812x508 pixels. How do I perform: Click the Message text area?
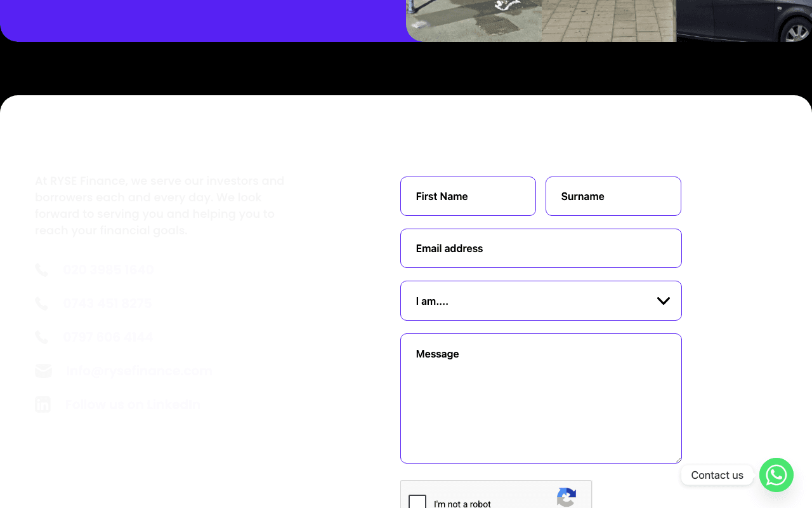point(540,398)
